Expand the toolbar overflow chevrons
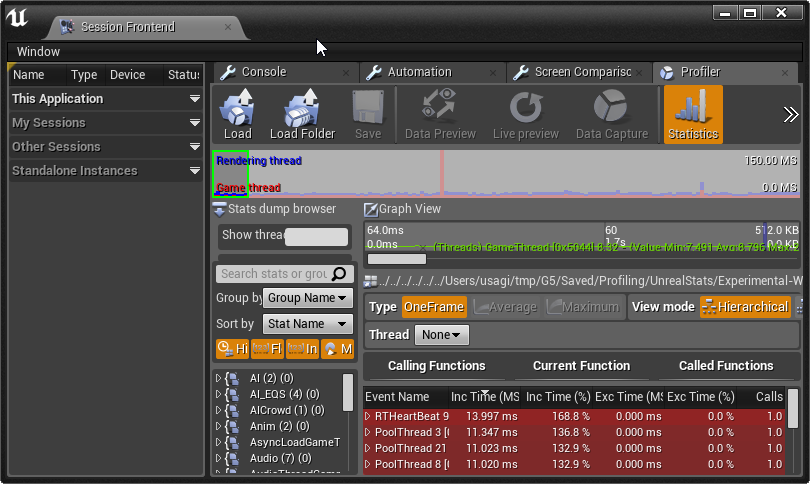 click(x=790, y=114)
